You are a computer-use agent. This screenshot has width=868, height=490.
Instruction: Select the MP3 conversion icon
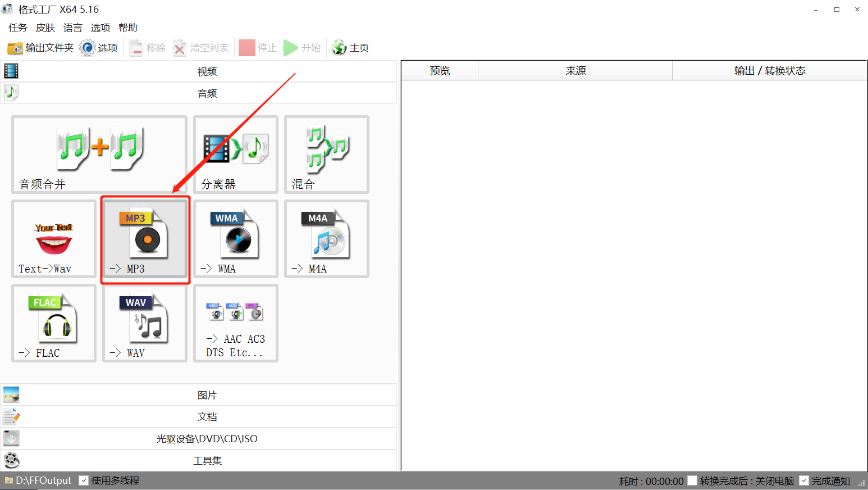(145, 239)
